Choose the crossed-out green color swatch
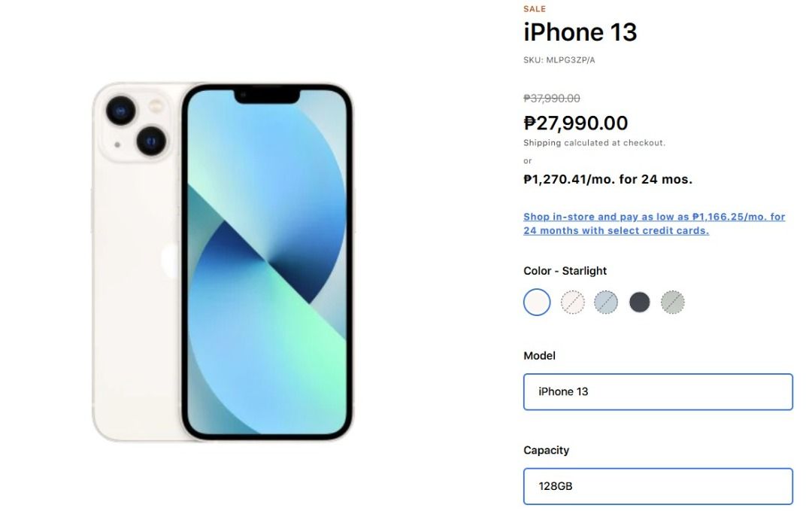The image size is (812, 511). tap(673, 303)
